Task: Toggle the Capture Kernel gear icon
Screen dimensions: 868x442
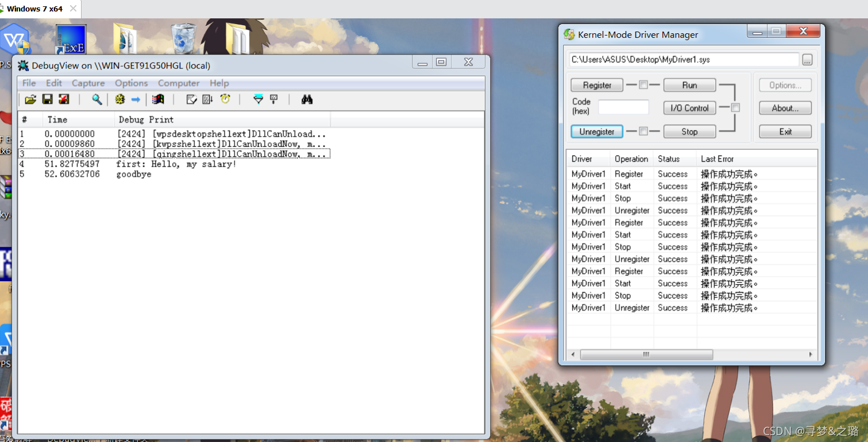Action: coord(119,99)
